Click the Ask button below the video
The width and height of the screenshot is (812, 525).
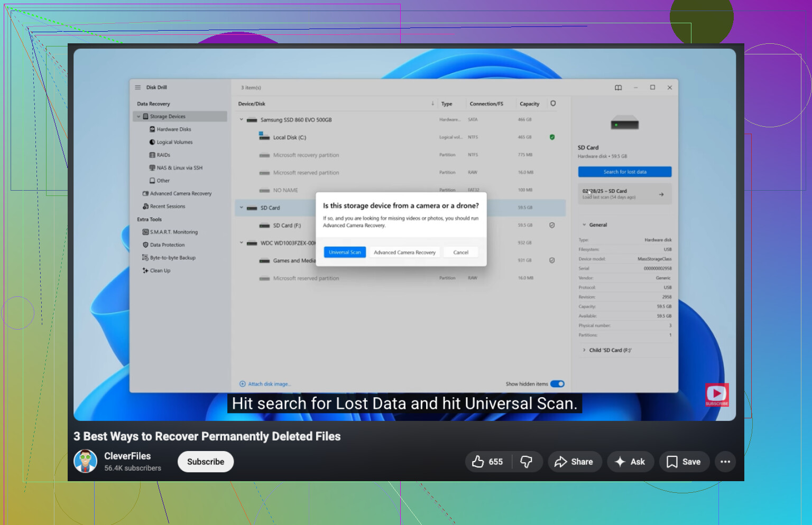[630, 462]
